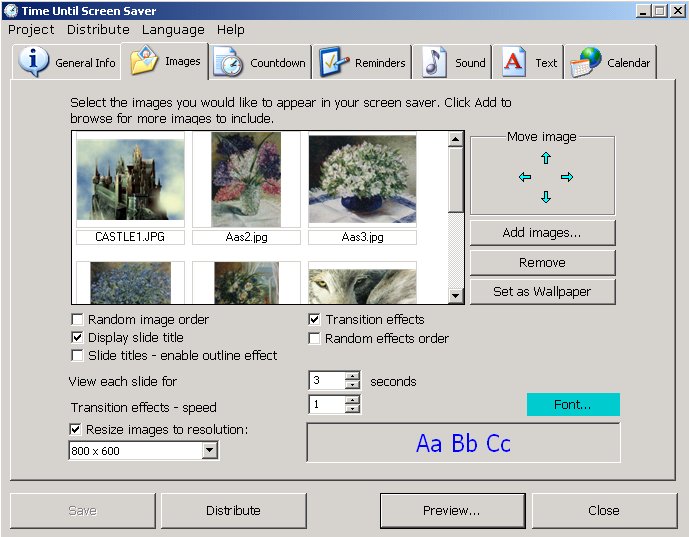
Task: Open the Language menu
Action: point(173,30)
